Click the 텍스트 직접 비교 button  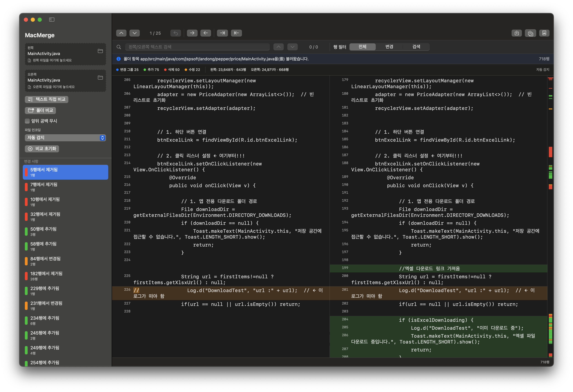coord(47,99)
